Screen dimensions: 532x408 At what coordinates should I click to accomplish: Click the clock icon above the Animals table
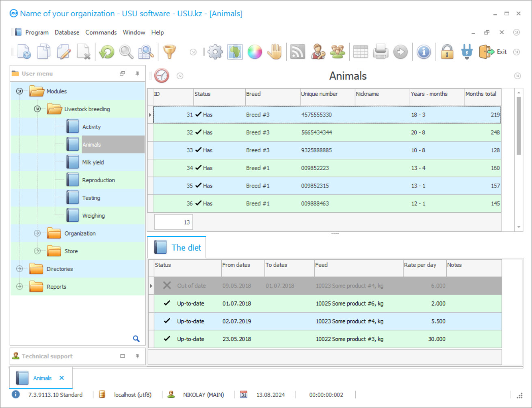tap(161, 76)
